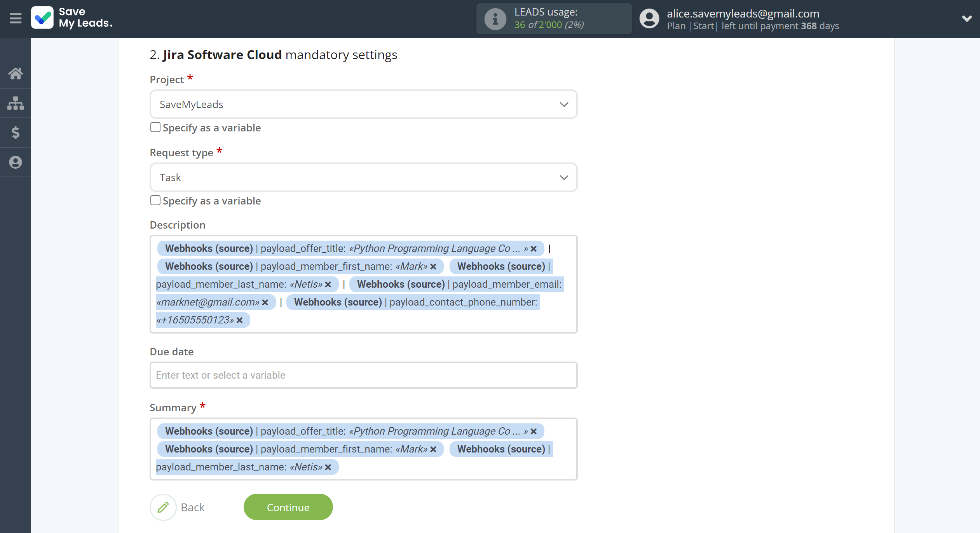The width and height of the screenshot is (980, 533).
Task: Remove payload_offer_title tag from Description
Action: point(534,249)
